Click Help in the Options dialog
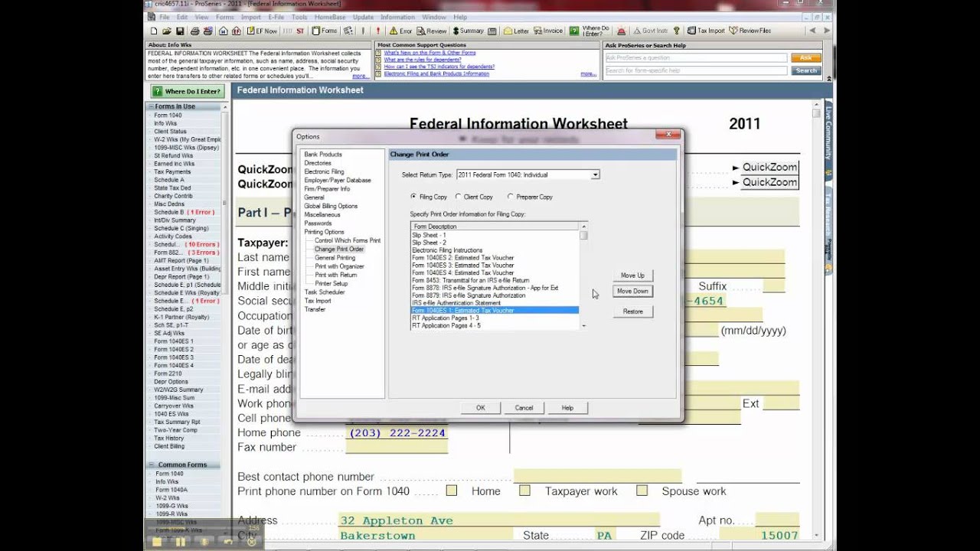The width and height of the screenshot is (980, 551). click(567, 408)
